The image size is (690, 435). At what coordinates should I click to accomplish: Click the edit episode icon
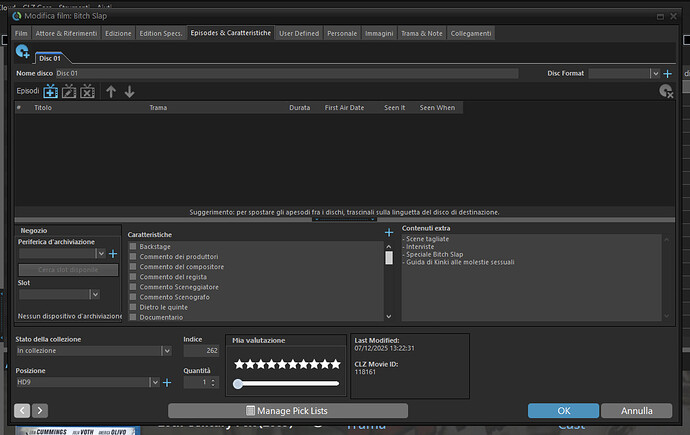(68, 91)
